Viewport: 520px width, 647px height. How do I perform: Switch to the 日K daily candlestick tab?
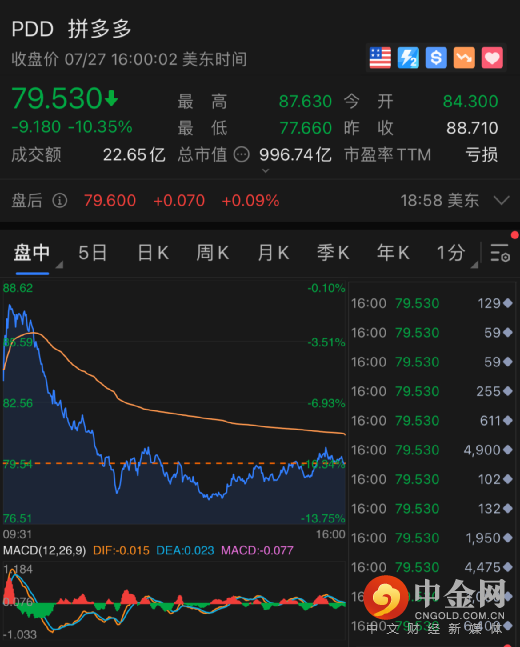click(153, 253)
